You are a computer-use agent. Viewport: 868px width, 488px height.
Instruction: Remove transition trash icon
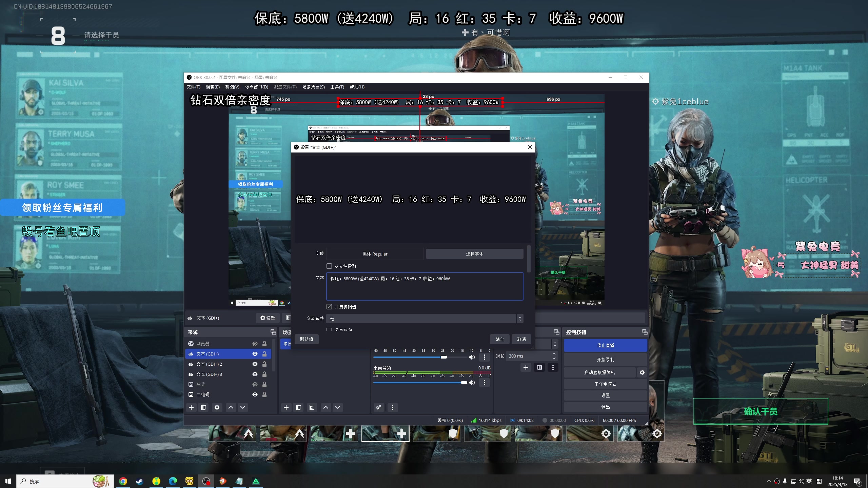tap(540, 367)
